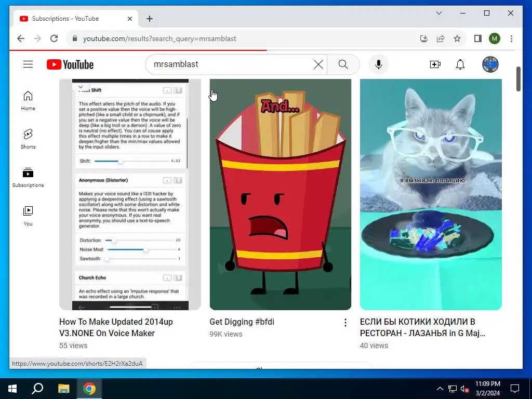Close the Subscriptions - YouTube tab
The height and width of the screenshot is (399, 532).
pyautogui.click(x=129, y=19)
